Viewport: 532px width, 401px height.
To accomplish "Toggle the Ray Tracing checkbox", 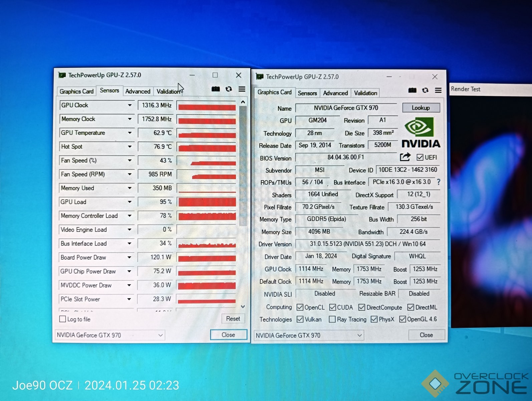I will point(332,319).
